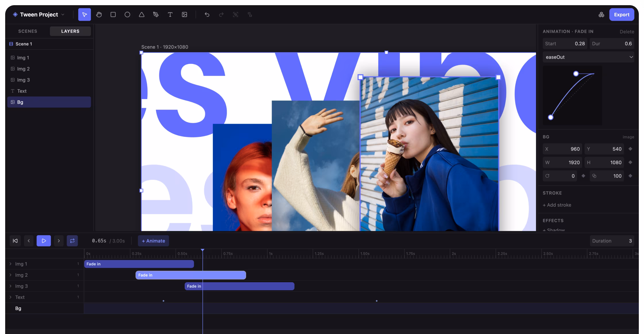Image resolution: width=644 pixels, height=334 pixels.
Task: Expand the Img 1 timeline track
Action: pyautogui.click(x=10, y=264)
